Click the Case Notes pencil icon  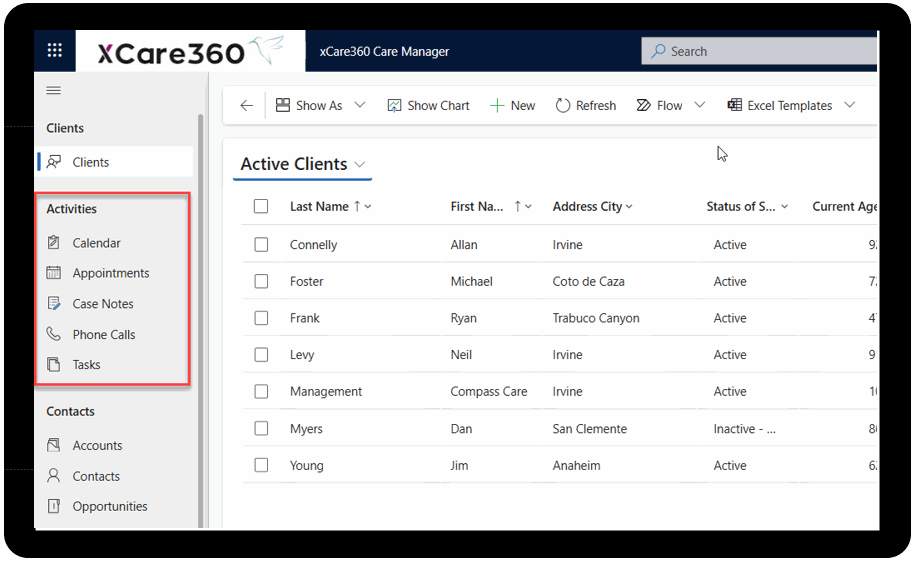(54, 303)
